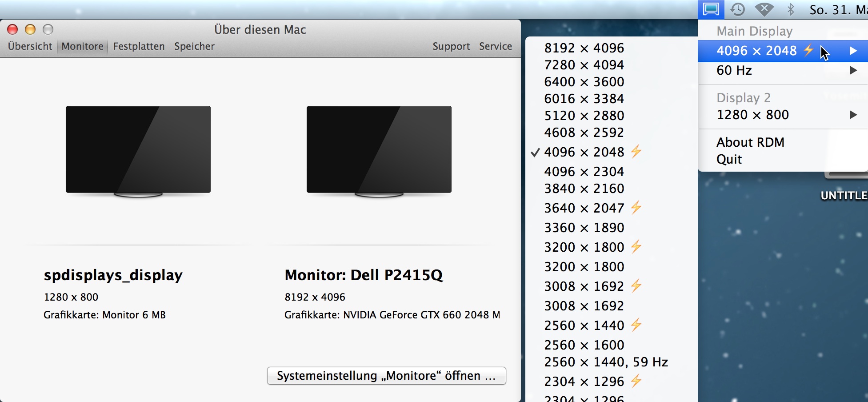
Task: Click the spdisplays_display heading
Action: point(113,276)
